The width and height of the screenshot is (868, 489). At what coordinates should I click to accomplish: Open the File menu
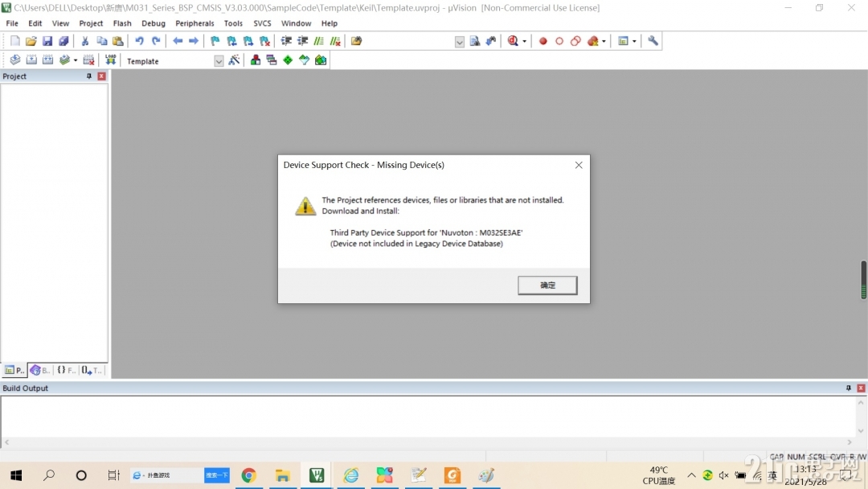pos(11,23)
